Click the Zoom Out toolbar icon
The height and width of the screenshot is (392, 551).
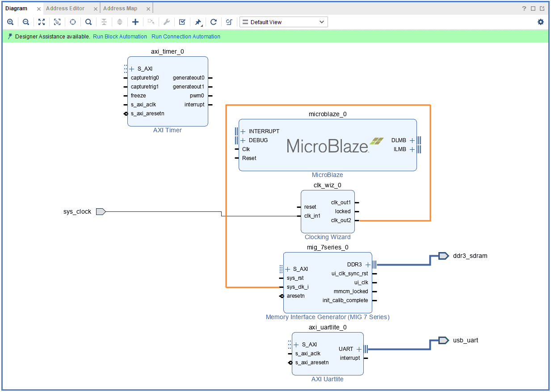point(26,22)
